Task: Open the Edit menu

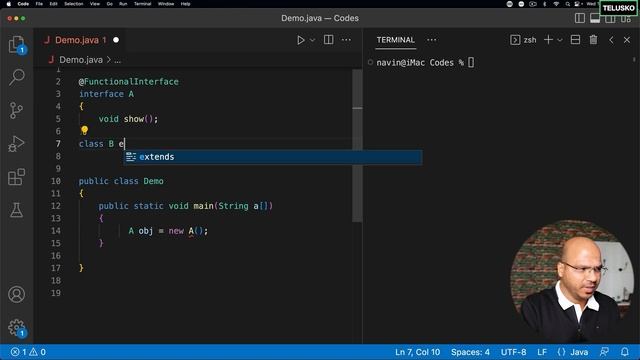Action: click(53, 4)
